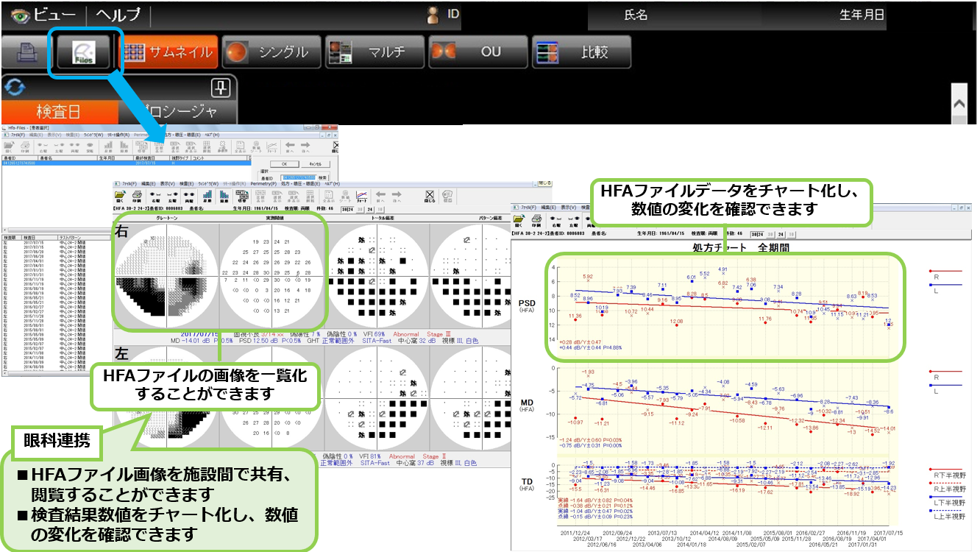The height and width of the screenshot is (552, 980).
Task: Click the refresh arrows icon
Action: (15, 88)
